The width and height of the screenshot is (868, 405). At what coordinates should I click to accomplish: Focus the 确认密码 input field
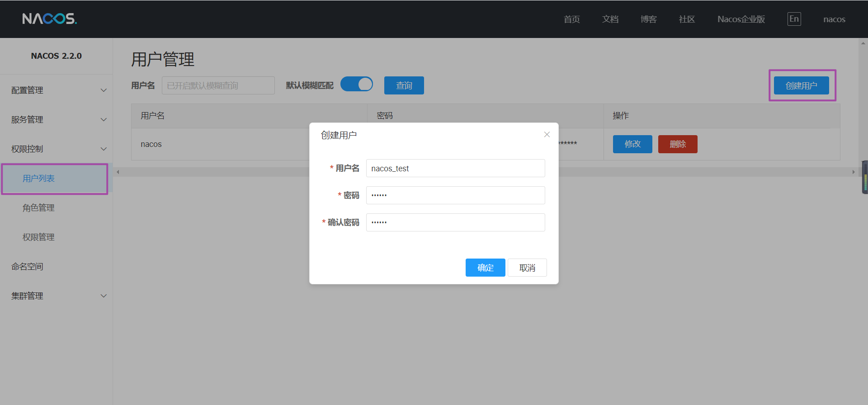pyautogui.click(x=455, y=222)
